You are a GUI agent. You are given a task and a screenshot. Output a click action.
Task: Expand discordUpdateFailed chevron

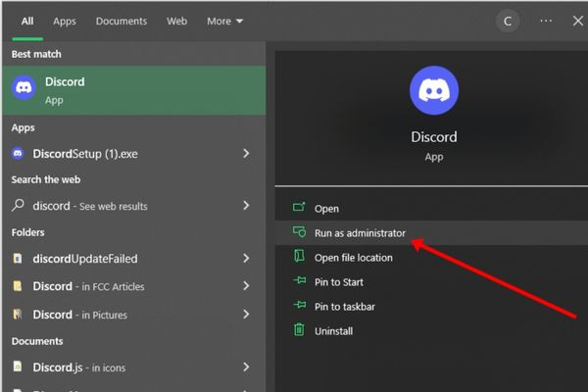pyautogui.click(x=246, y=258)
